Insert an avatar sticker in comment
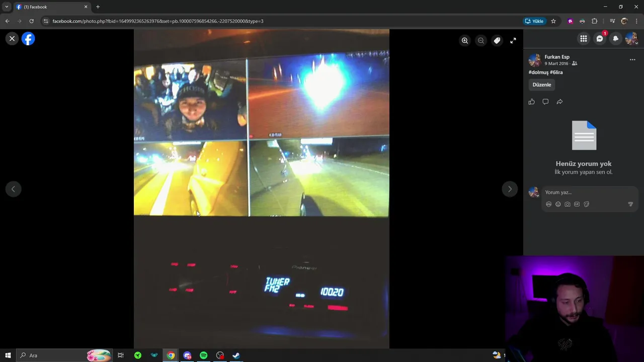The height and width of the screenshot is (362, 644). point(549,205)
